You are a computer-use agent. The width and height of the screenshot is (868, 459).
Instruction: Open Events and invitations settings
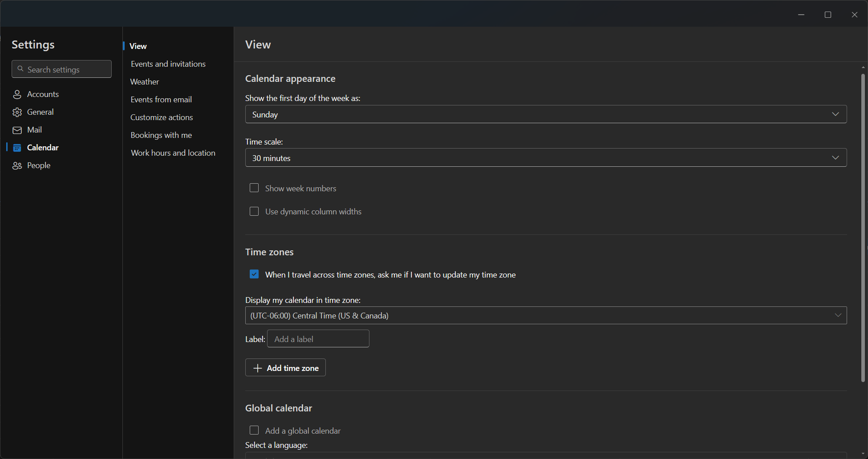tap(168, 64)
